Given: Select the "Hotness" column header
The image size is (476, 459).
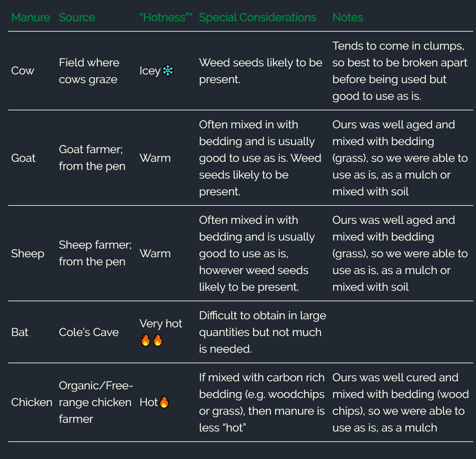Looking at the screenshot, I should (166, 17).
